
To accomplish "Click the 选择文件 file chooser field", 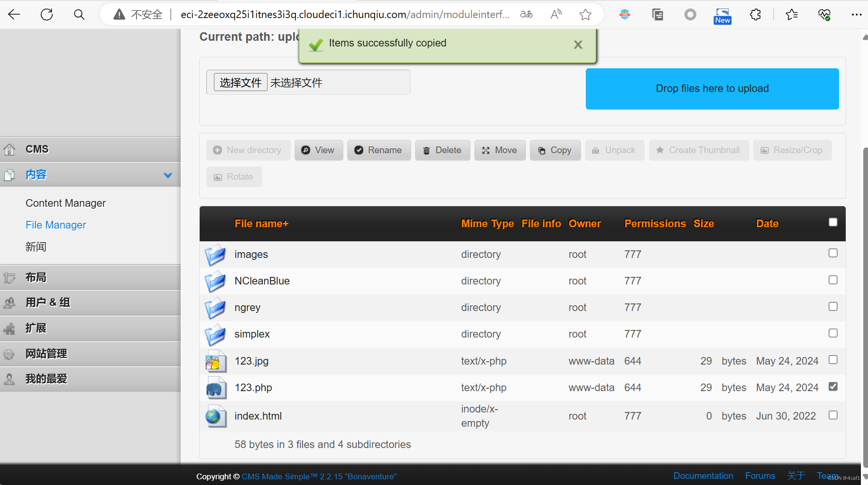I will coord(240,82).
